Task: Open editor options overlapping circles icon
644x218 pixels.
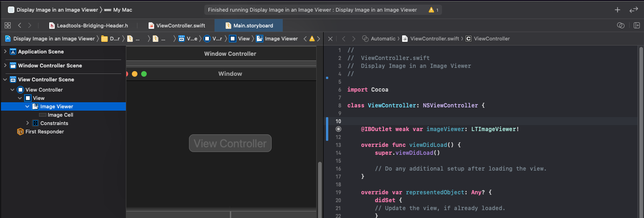Action: coord(620,26)
